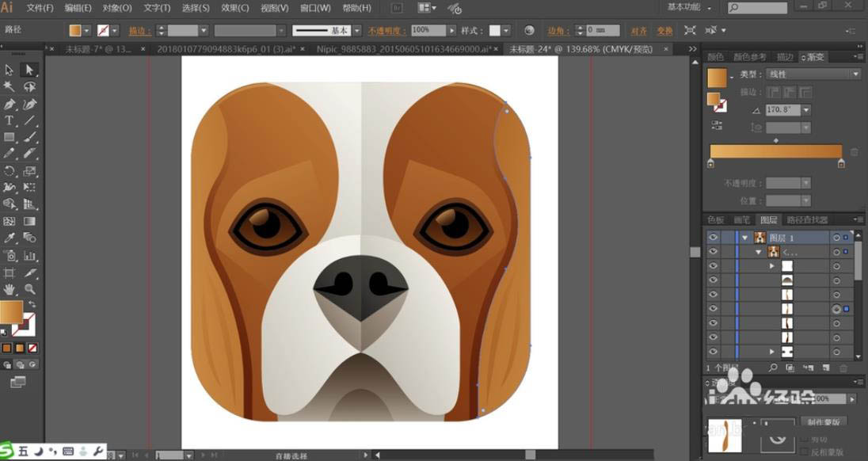Choose the Paintbrush tool
The image size is (868, 461).
(x=29, y=137)
